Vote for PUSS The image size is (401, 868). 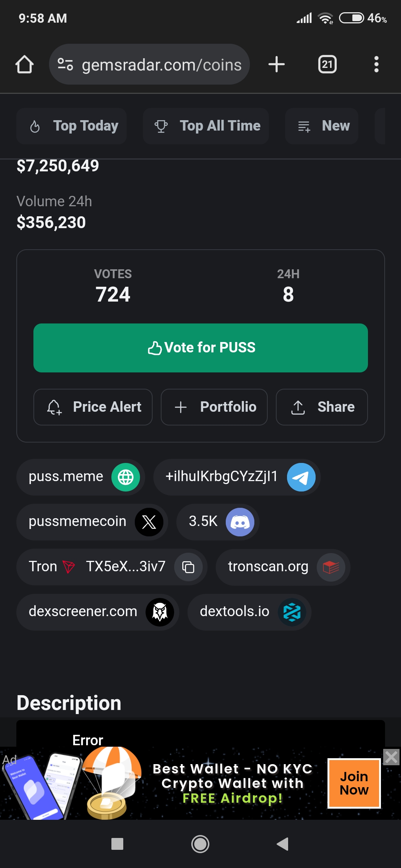pos(200,348)
